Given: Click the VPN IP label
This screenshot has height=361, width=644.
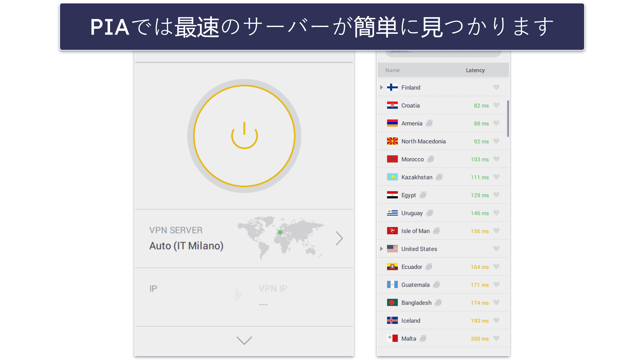Looking at the screenshot, I should click(273, 289).
